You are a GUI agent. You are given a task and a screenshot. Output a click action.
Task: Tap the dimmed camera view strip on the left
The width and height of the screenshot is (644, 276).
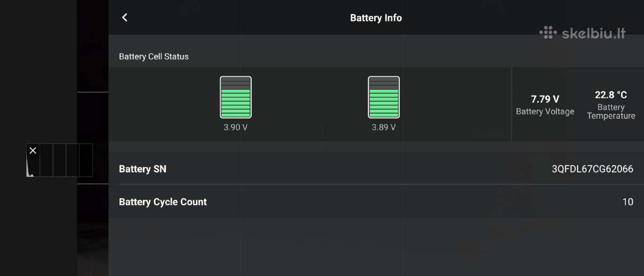click(x=93, y=138)
